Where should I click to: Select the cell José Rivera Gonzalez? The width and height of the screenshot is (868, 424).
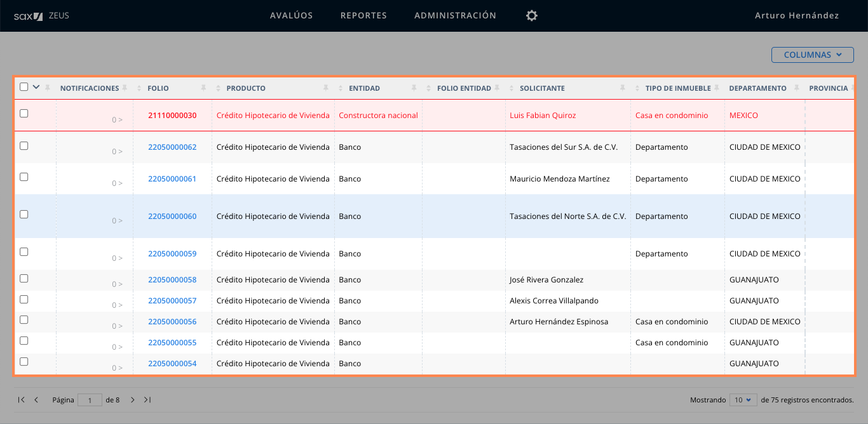pos(546,279)
